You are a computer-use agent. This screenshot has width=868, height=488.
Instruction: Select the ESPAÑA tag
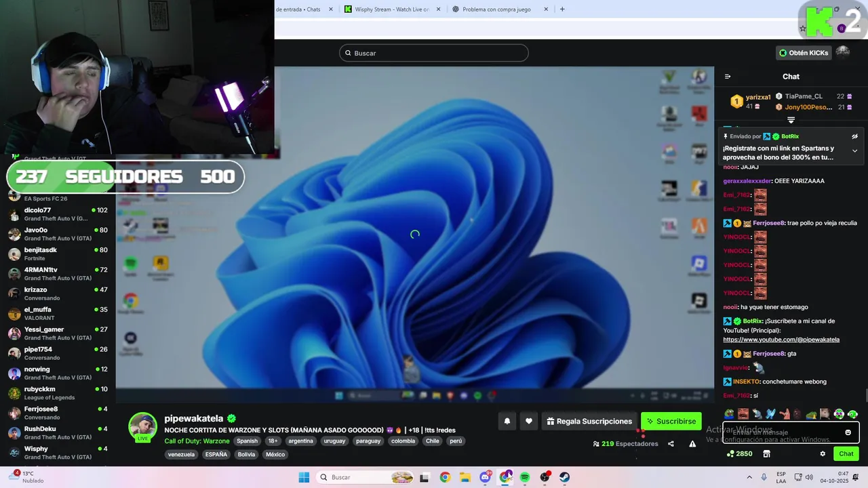point(216,455)
